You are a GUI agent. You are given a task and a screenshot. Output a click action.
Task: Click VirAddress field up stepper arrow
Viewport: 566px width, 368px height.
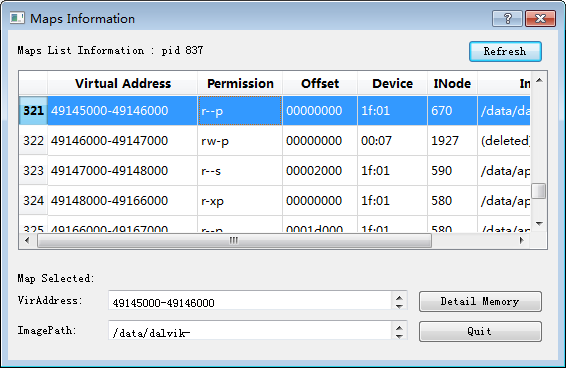pyautogui.click(x=399, y=298)
